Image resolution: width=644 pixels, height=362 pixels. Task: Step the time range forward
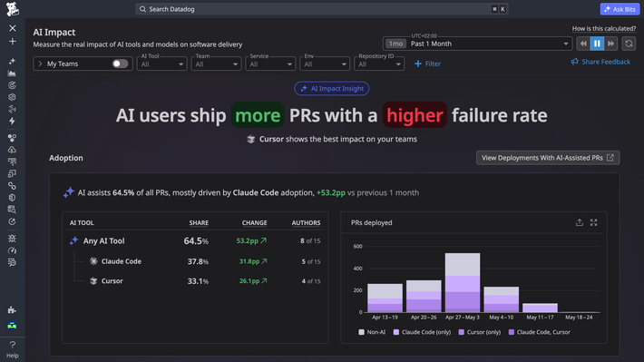pyautogui.click(x=610, y=44)
